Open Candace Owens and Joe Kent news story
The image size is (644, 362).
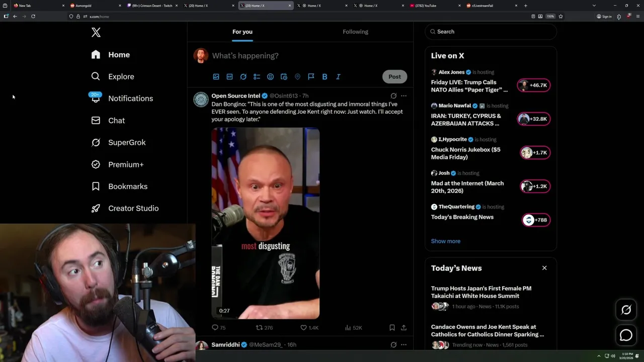tap(487, 330)
